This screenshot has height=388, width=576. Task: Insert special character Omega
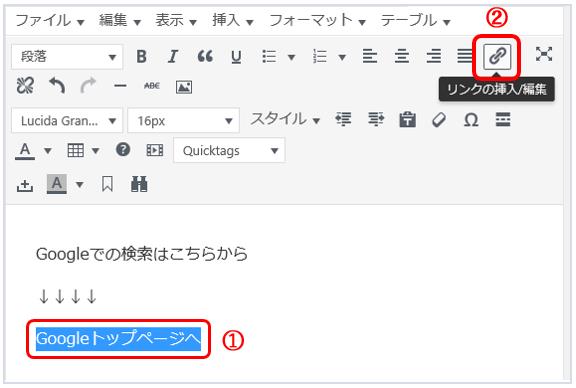pyautogui.click(x=471, y=120)
